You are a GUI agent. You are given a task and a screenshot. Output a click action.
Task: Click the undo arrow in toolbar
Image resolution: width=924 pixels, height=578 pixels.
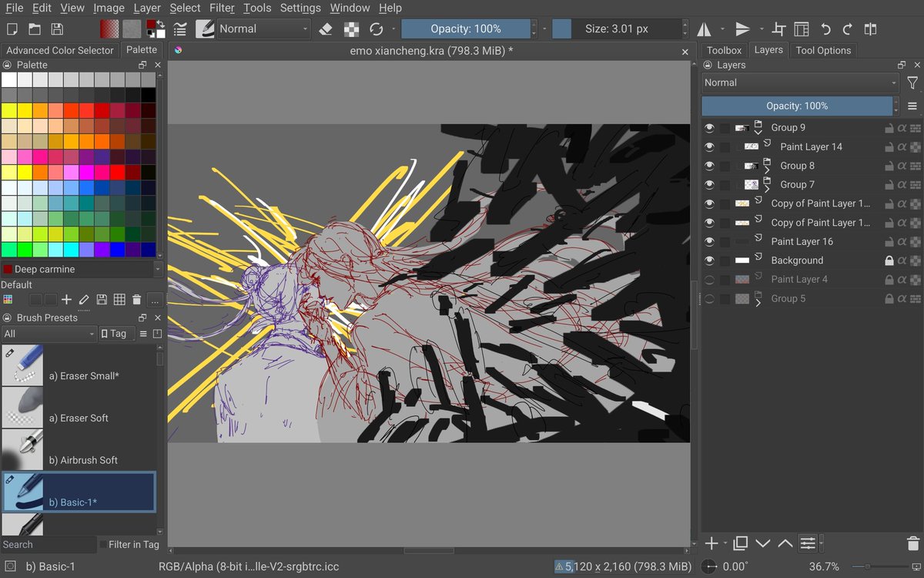pyautogui.click(x=825, y=29)
